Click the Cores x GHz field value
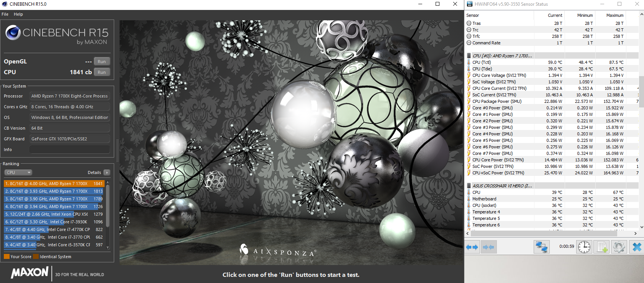Screen dimensions: 644x283 click(70, 107)
